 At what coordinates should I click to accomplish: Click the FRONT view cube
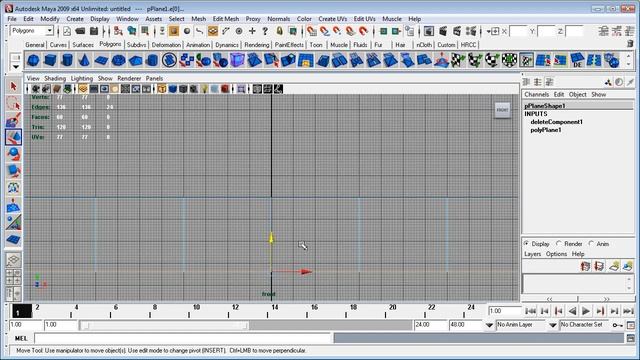coord(502,110)
